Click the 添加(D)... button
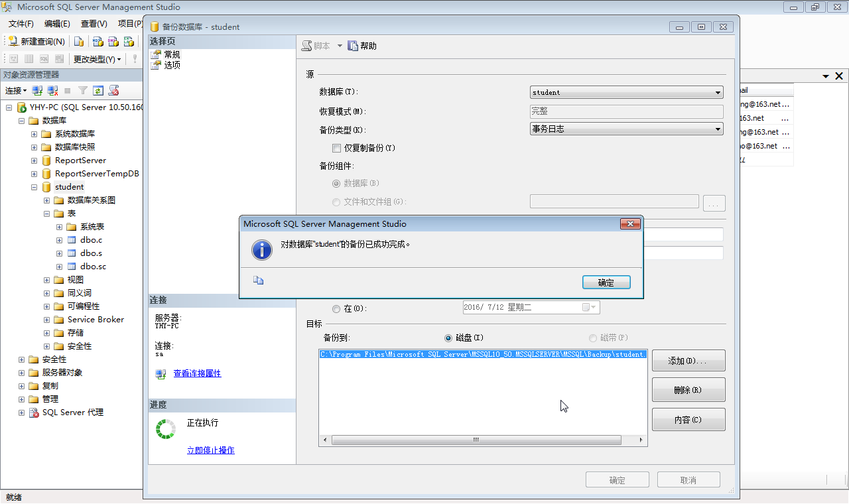Viewport: 849px width, 504px height. [x=688, y=361]
